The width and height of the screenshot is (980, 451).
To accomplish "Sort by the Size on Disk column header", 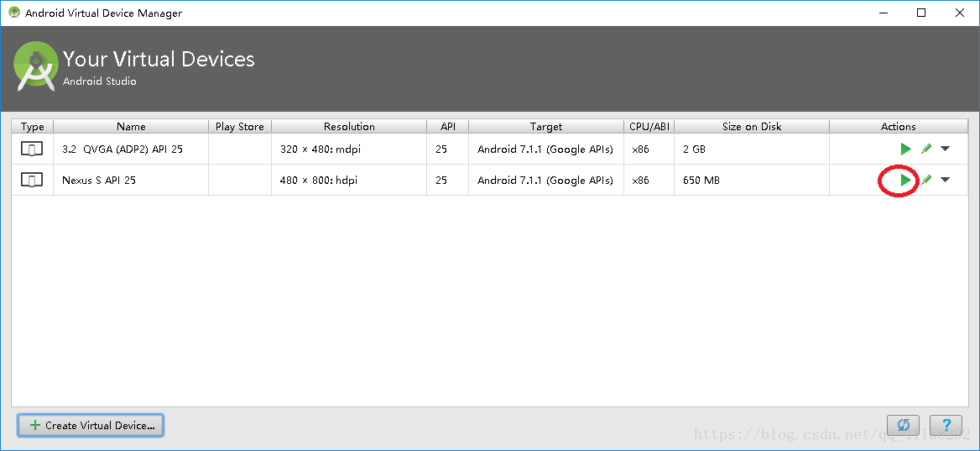I will [752, 126].
